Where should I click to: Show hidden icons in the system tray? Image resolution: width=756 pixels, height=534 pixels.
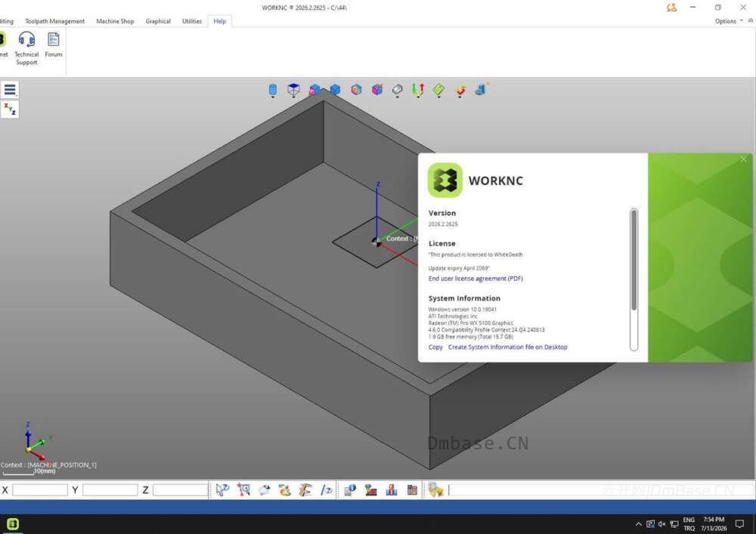[638, 524]
